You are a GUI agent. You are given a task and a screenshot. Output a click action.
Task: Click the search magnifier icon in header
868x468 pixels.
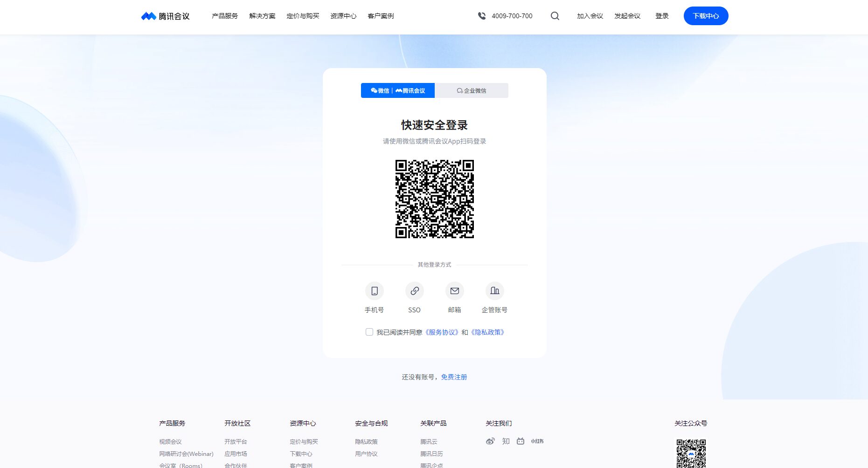(555, 16)
